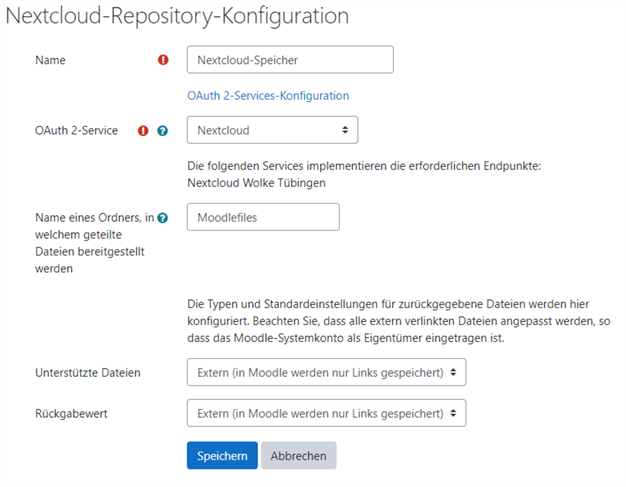Click the Name field label

click(50, 60)
